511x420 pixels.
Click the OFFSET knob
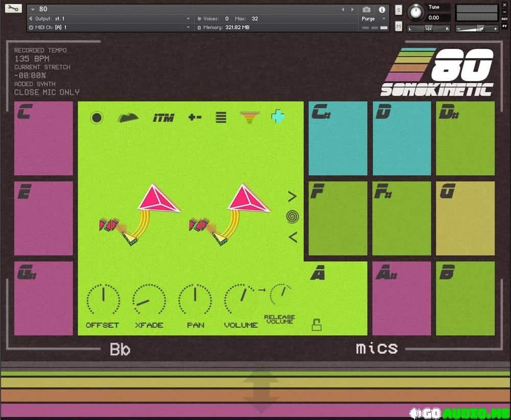103,300
